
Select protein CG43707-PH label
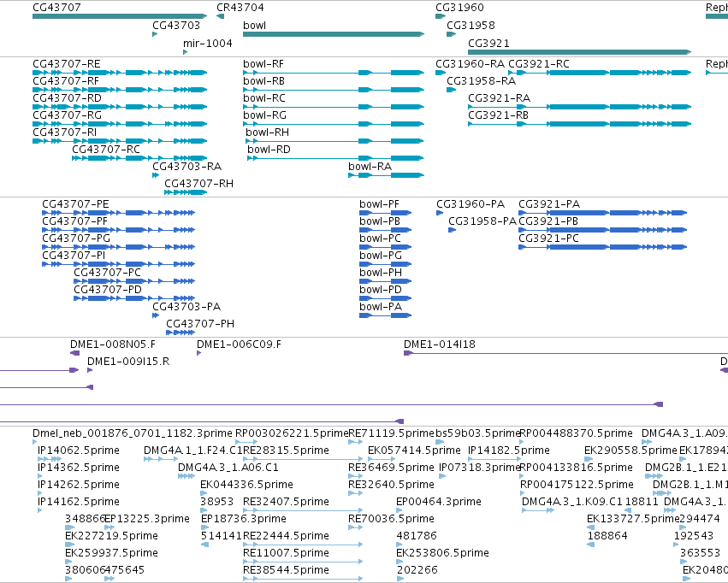coord(200,324)
